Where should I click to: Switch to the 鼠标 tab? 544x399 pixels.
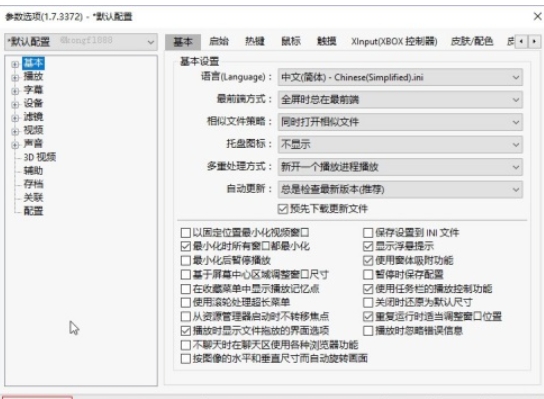pyautogui.click(x=291, y=42)
